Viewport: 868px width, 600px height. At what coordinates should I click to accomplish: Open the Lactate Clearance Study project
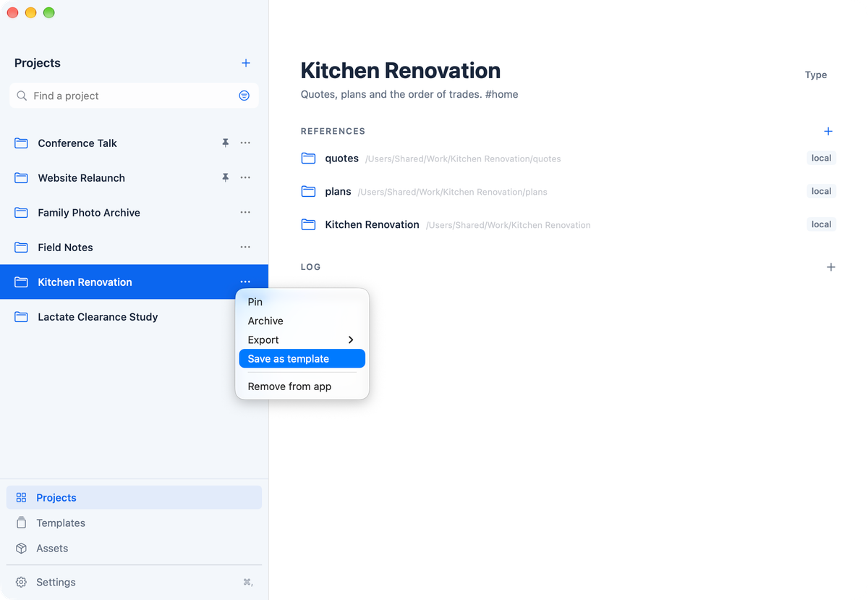click(x=134, y=317)
